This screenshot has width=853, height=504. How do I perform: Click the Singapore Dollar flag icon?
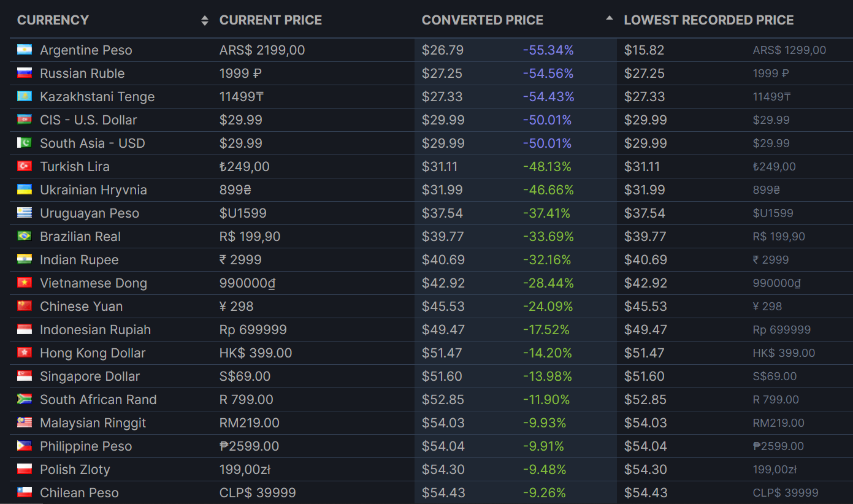point(25,376)
